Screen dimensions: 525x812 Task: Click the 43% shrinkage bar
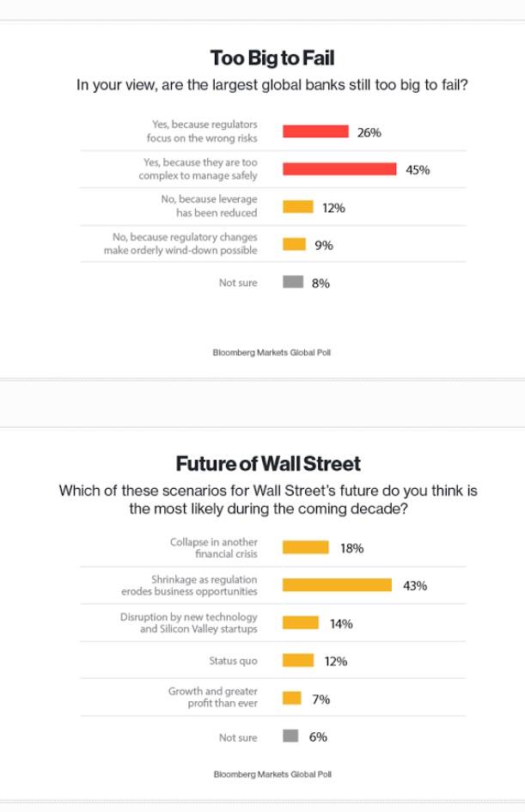(x=338, y=585)
